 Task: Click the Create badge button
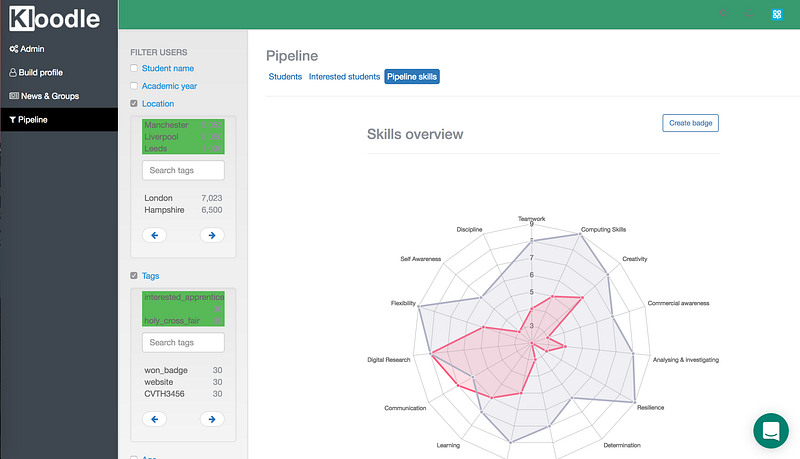coord(690,122)
